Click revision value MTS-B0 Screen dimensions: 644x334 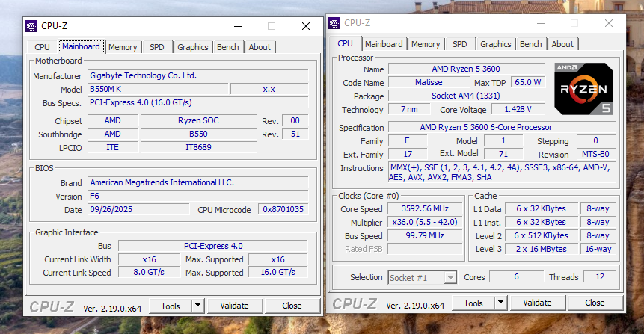(x=595, y=154)
